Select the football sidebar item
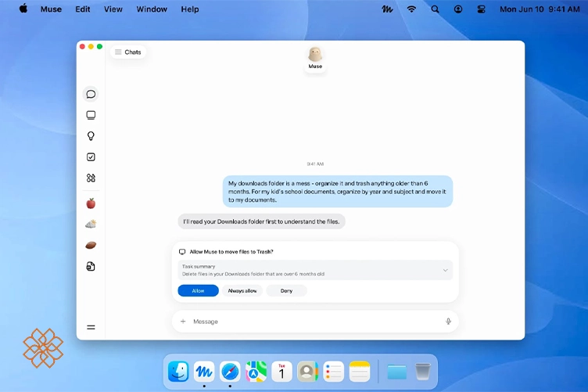This screenshot has height=392, width=588. coord(91,246)
